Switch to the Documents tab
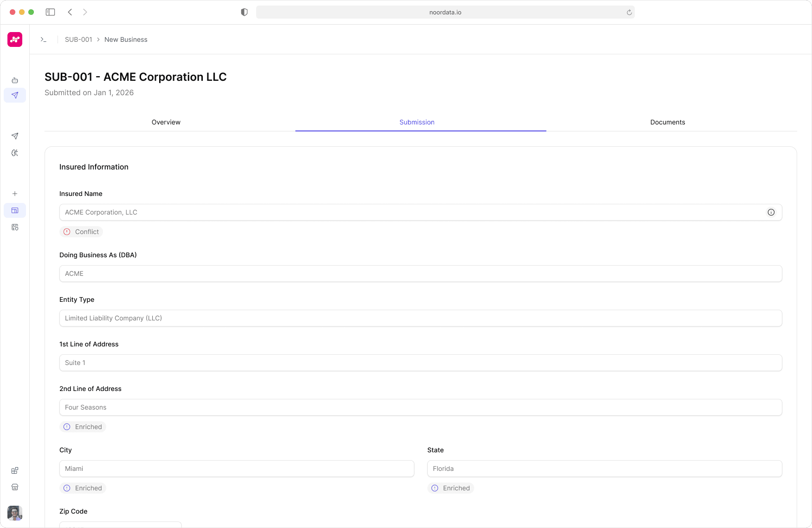Viewport: 812px width, 528px height. 667,122
